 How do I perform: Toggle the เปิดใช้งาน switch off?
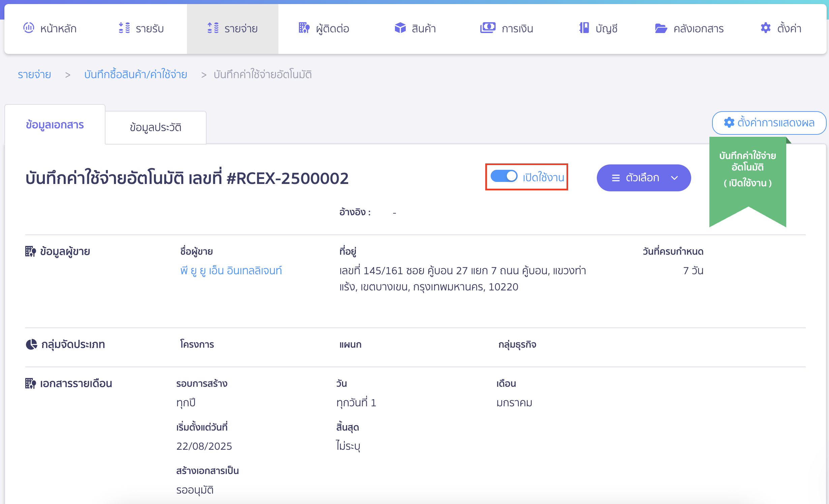pyautogui.click(x=504, y=176)
